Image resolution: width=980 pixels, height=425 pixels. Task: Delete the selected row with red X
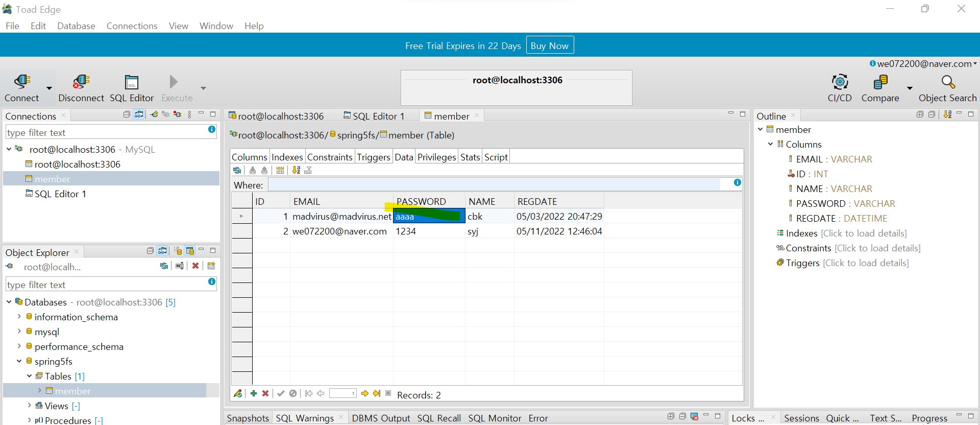[265, 393]
